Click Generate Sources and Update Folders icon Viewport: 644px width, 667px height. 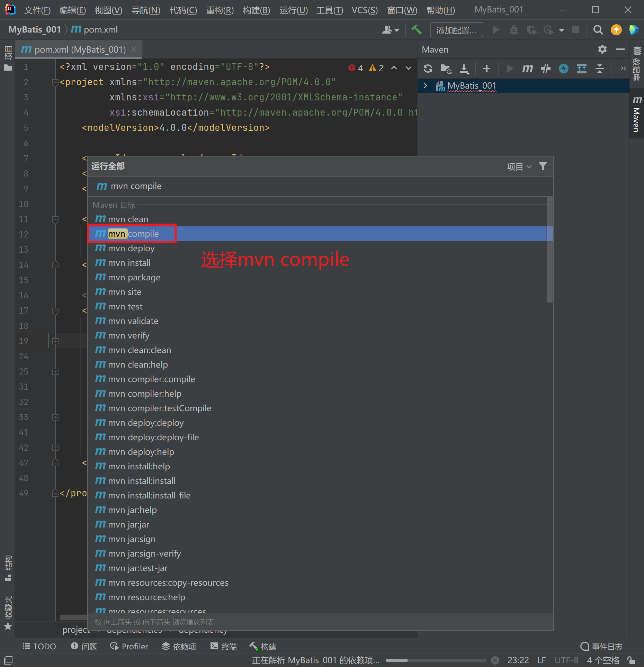point(446,69)
